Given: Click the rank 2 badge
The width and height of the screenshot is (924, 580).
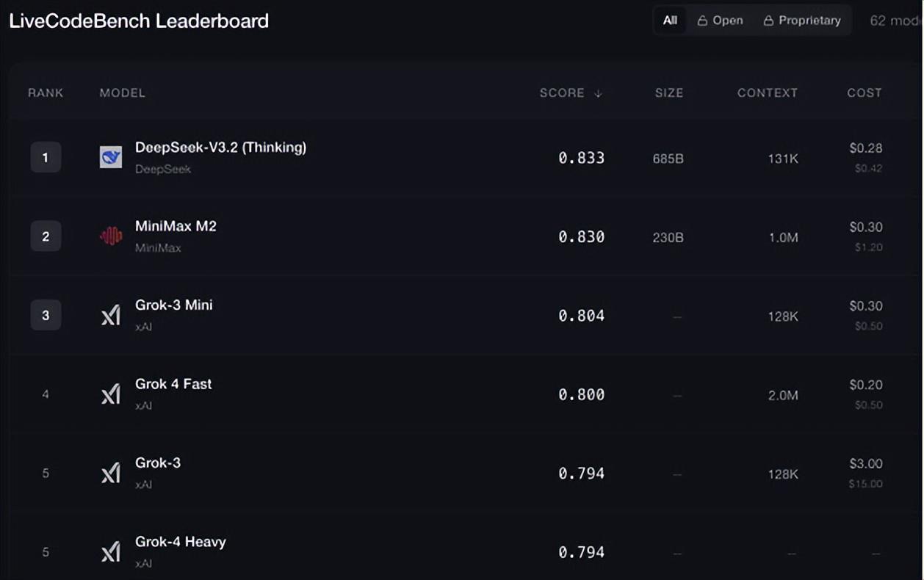Looking at the screenshot, I should (46, 236).
